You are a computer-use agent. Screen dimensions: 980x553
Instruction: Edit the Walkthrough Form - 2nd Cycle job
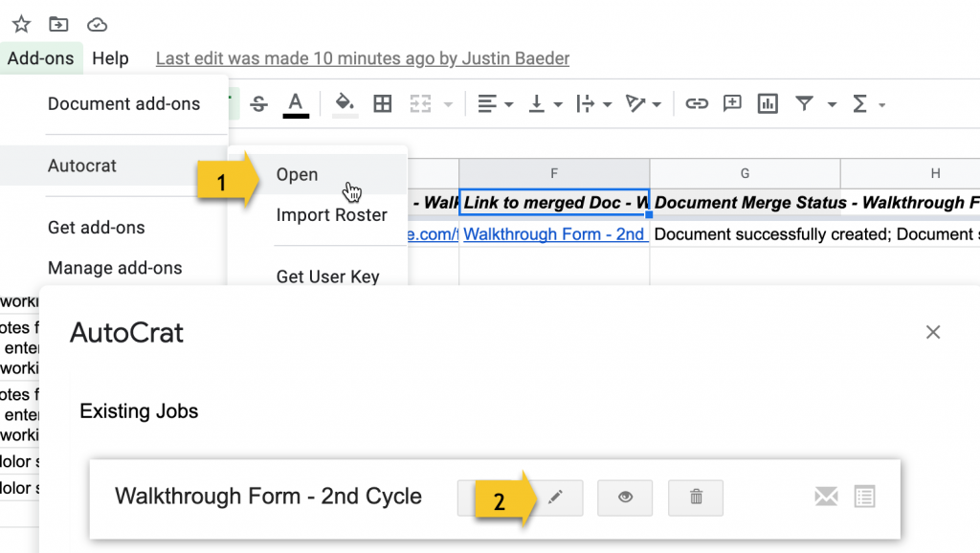click(x=555, y=498)
